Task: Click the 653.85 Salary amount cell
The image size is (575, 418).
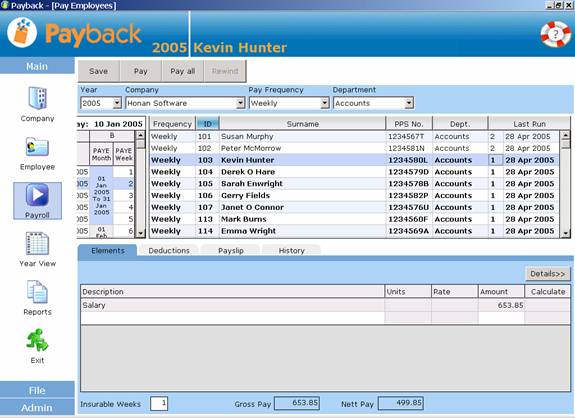Action: point(501,305)
